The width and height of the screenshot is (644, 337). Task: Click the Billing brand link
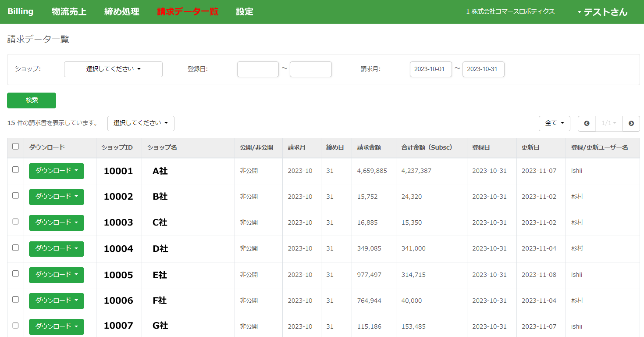(x=20, y=11)
